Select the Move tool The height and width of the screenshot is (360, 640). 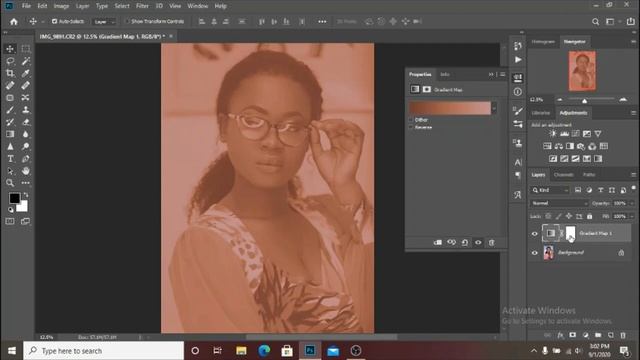pyautogui.click(x=10, y=49)
